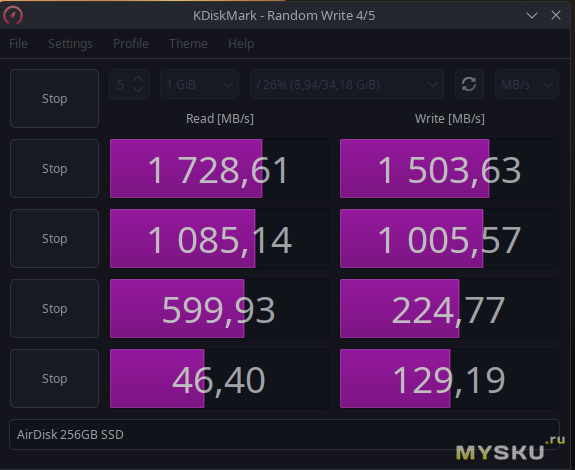Open the Help menu
The width and height of the screenshot is (575, 470).
241,44
